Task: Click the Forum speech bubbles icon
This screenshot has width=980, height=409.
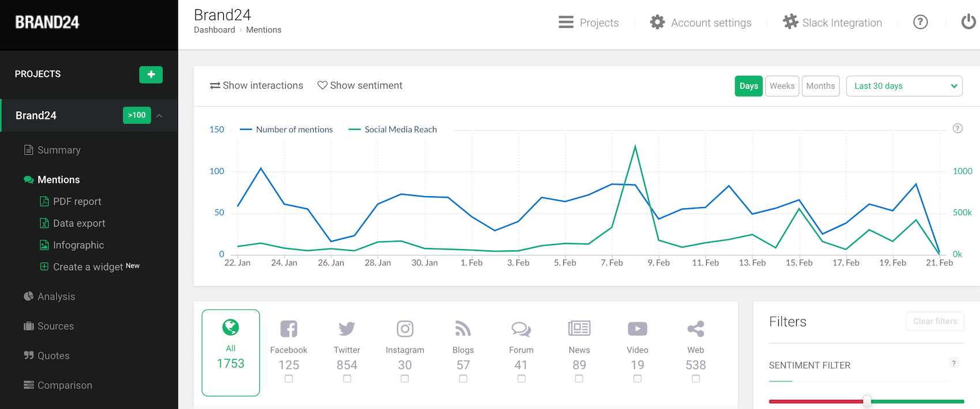Action: pyautogui.click(x=521, y=329)
